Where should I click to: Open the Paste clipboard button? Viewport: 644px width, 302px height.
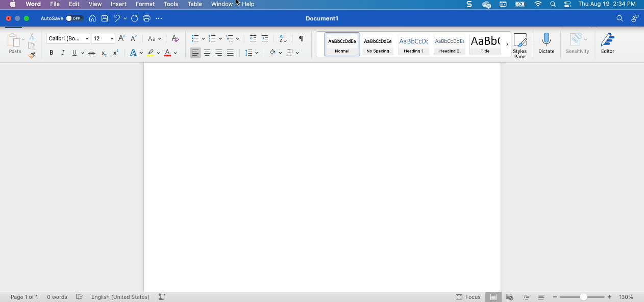tap(15, 43)
